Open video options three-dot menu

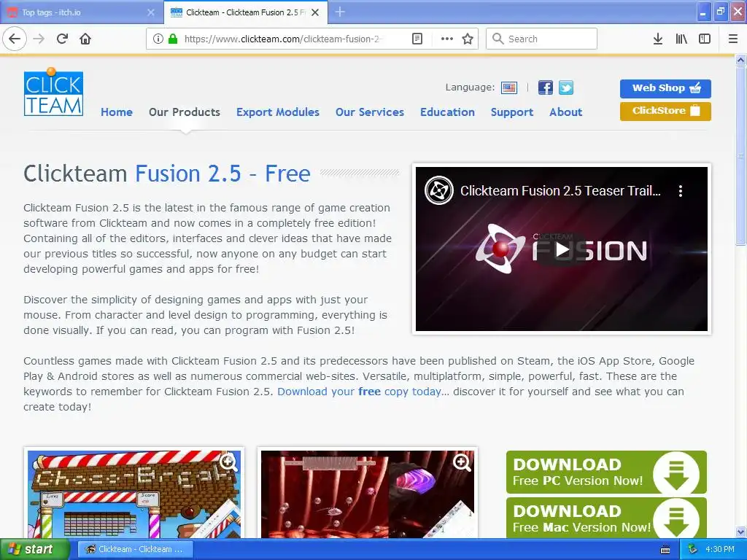pos(681,191)
